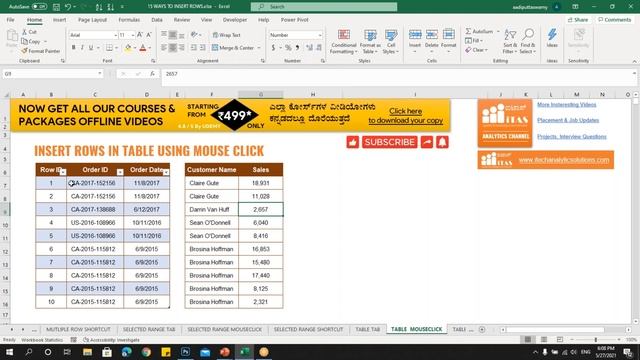Toggle Wrap Text

tap(227, 35)
